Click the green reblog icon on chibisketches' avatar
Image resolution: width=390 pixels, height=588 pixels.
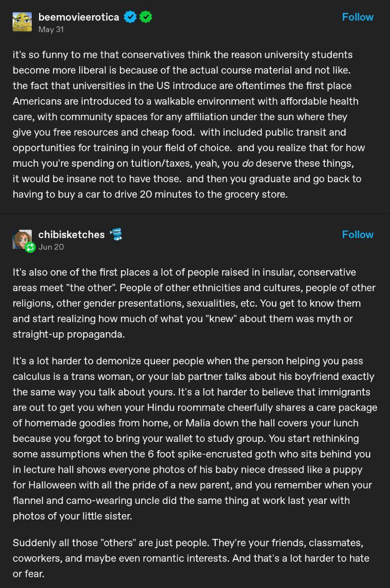click(x=30, y=247)
